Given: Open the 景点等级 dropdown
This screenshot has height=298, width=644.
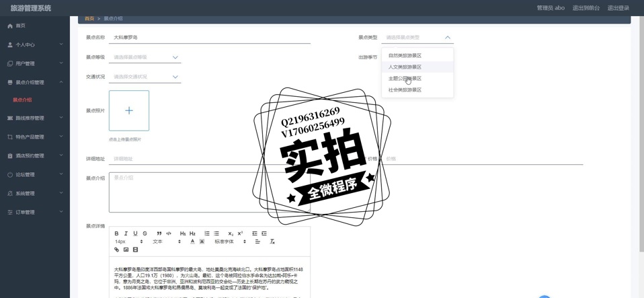Looking at the screenshot, I should point(145,57).
